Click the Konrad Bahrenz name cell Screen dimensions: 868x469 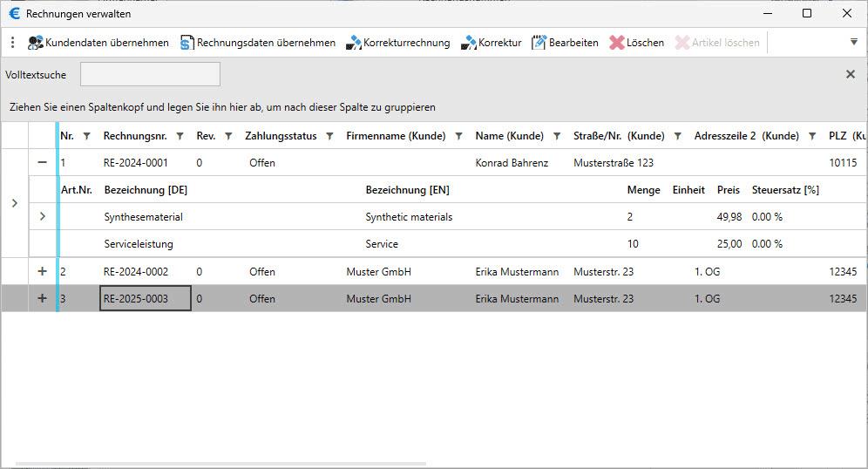tap(512, 163)
